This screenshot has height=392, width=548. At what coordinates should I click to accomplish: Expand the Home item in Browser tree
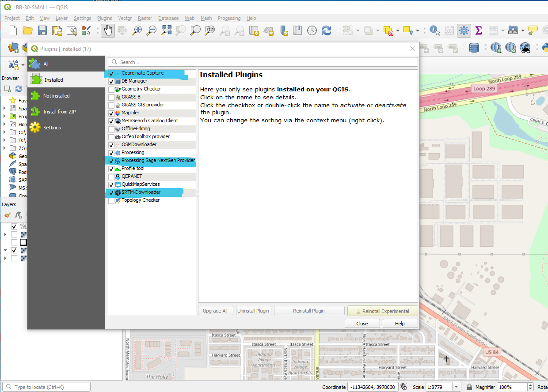pos(5,124)
